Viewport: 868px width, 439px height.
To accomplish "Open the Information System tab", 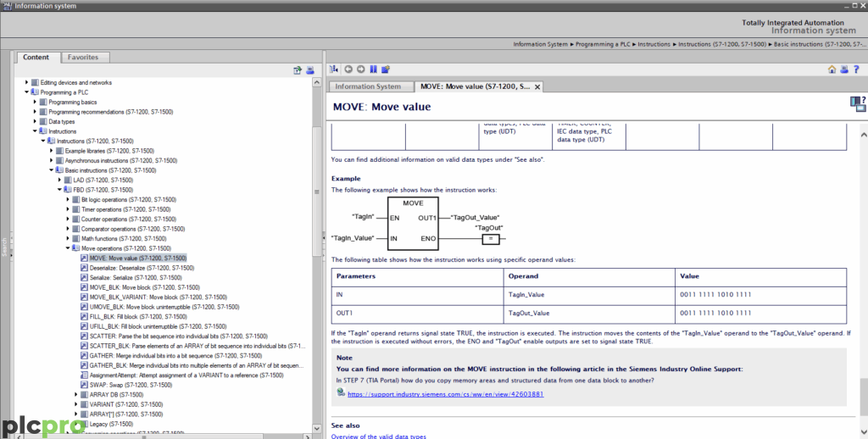I will click(x=368, y=86).
